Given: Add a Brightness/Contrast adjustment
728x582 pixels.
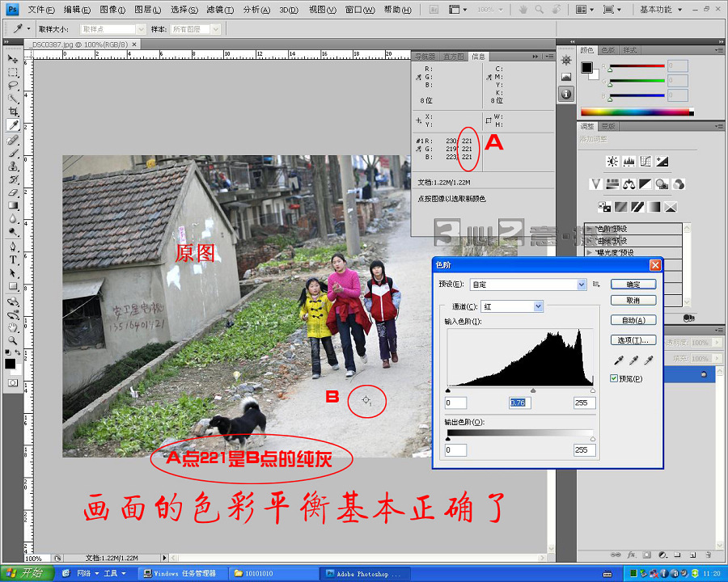Looking at the screenshot, I should tap(612, 162).
